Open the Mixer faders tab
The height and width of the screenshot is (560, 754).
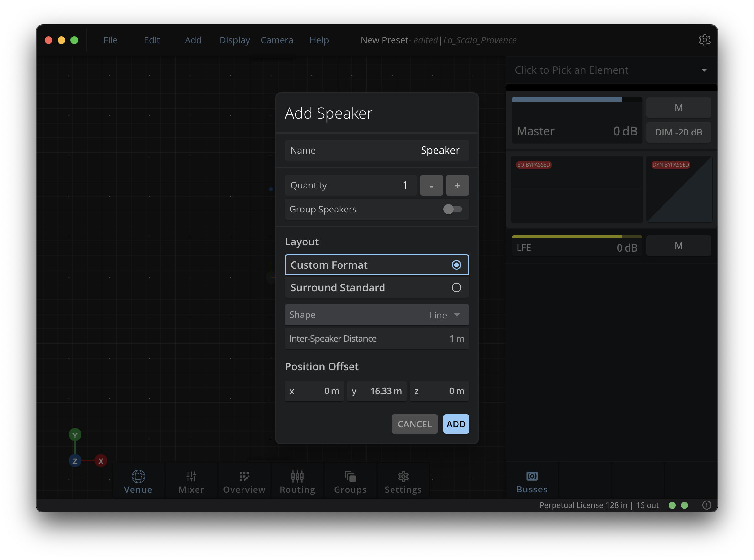click(191, 477)
